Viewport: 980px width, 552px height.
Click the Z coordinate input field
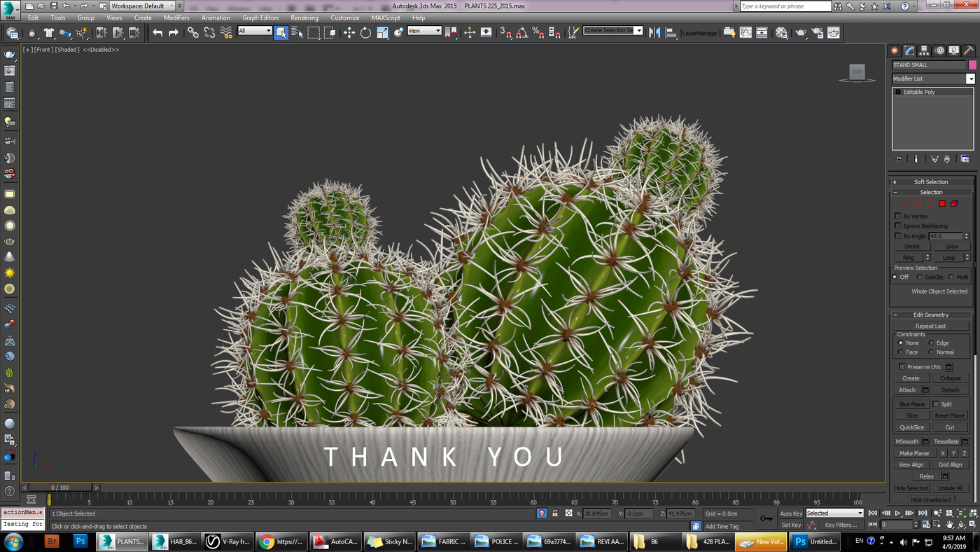point(679,513)
